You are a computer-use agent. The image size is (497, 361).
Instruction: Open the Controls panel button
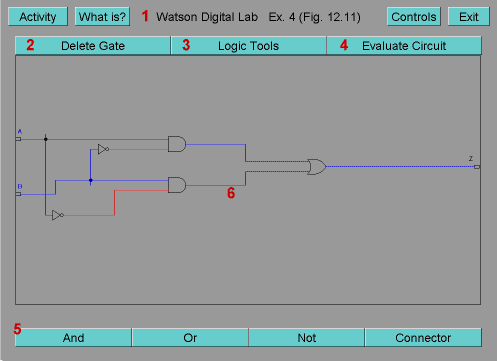414,17
